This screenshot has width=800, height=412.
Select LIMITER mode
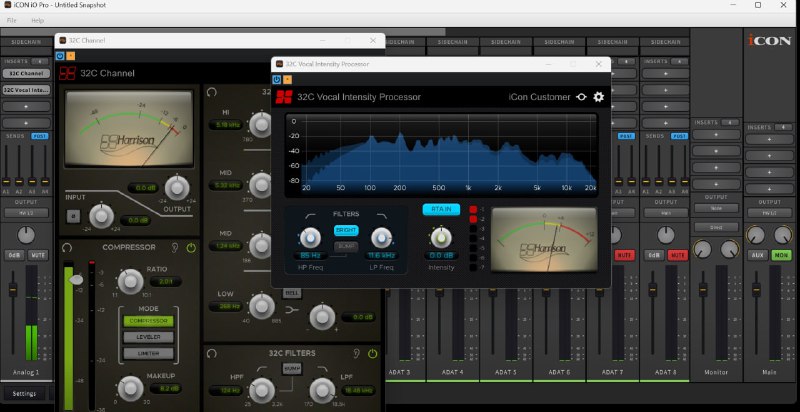(x=148, y=353)
